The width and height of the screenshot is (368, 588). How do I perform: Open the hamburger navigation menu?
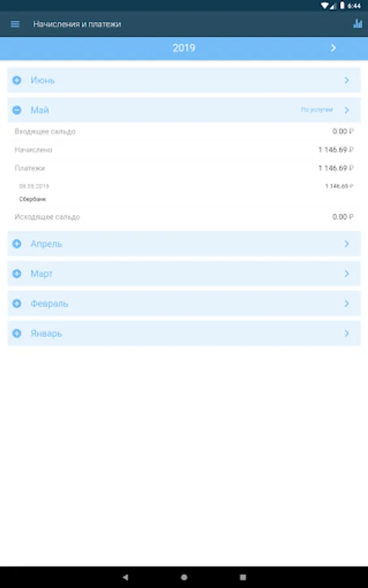[x=15, y=24]
